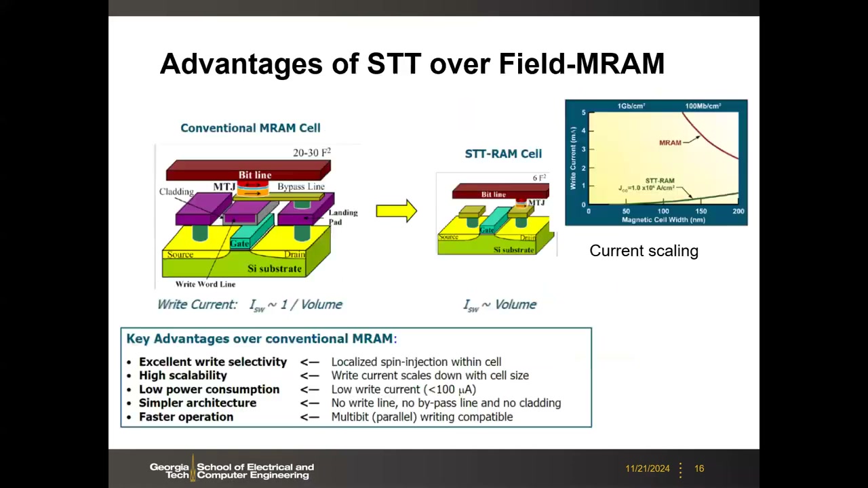Viewport: 868px width, 488px height.
Task: Click the yellow arrow between cell diagrams
Action: [396, 211]
